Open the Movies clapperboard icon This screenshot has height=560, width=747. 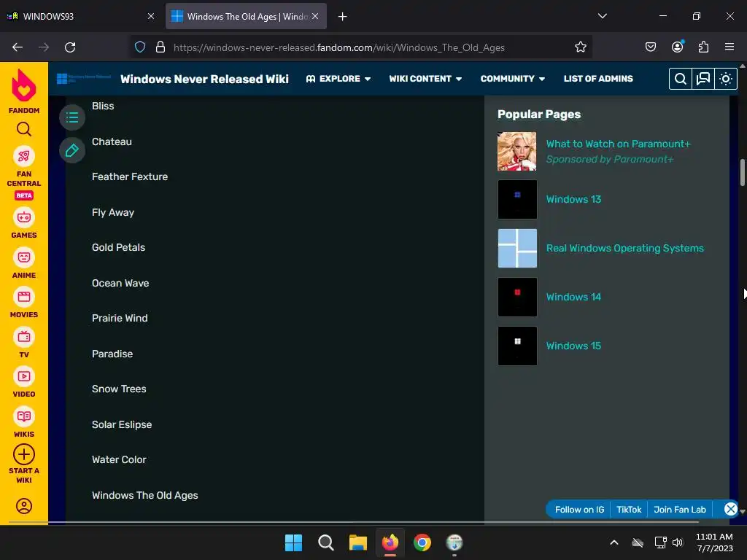click(24, 297)
